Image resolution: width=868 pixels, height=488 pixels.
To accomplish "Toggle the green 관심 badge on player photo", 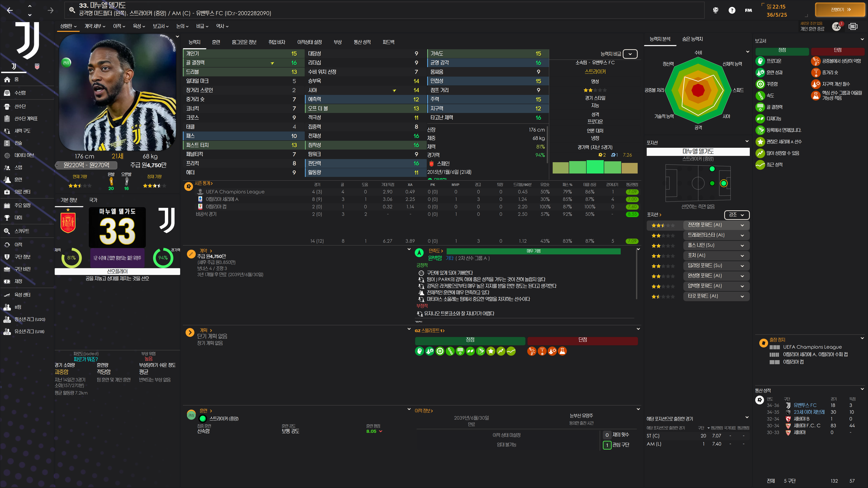I will click(66, 62).
